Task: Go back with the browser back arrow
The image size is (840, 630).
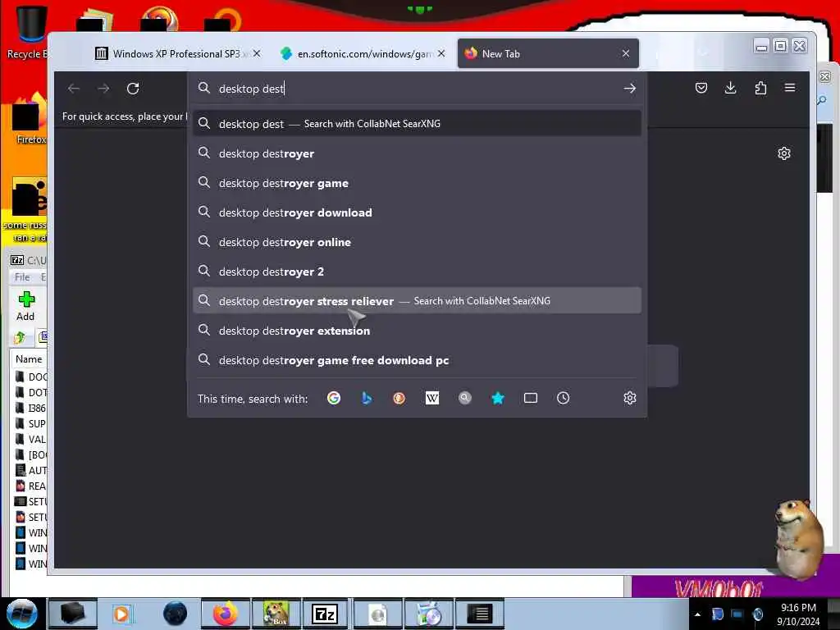Action: pyautogui.click(x=74, y=89)
